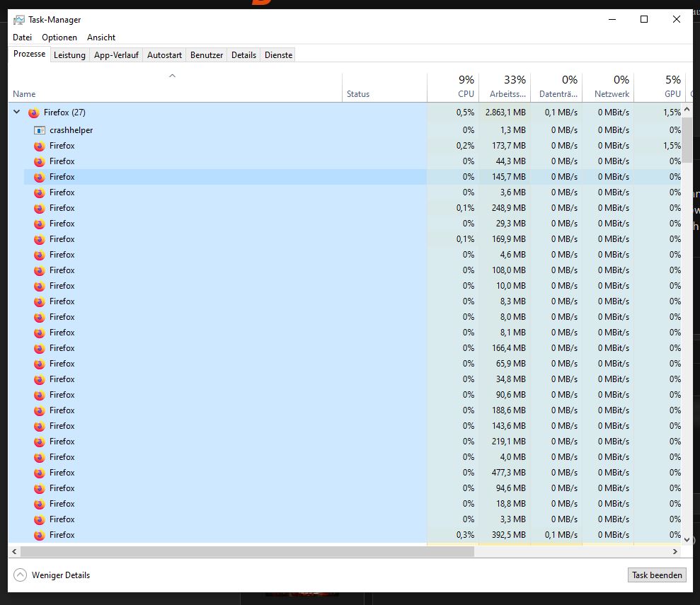
Task: Select the Prozesse tab
Action: pyautogui.click(x=30, y=54)
